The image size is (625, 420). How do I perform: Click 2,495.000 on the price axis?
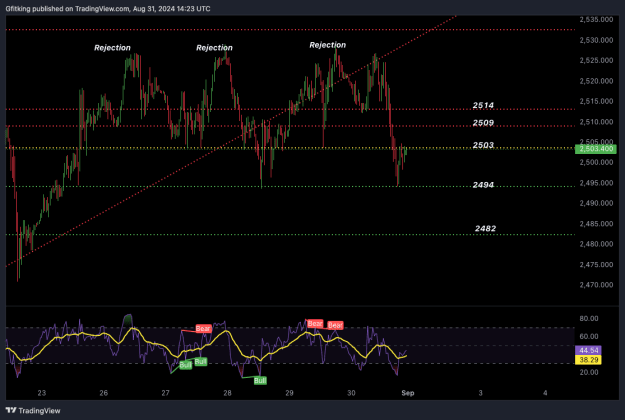tap(596, 183)
